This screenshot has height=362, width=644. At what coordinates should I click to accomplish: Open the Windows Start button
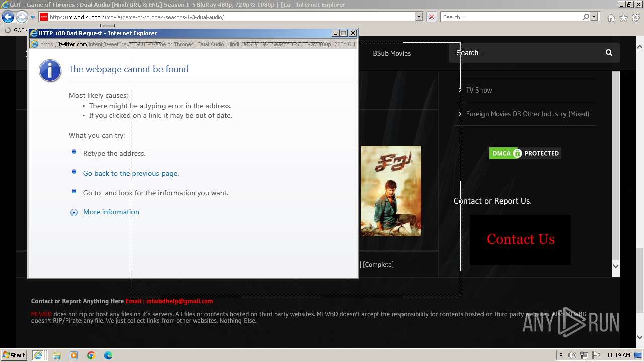[x=14, y=355]
